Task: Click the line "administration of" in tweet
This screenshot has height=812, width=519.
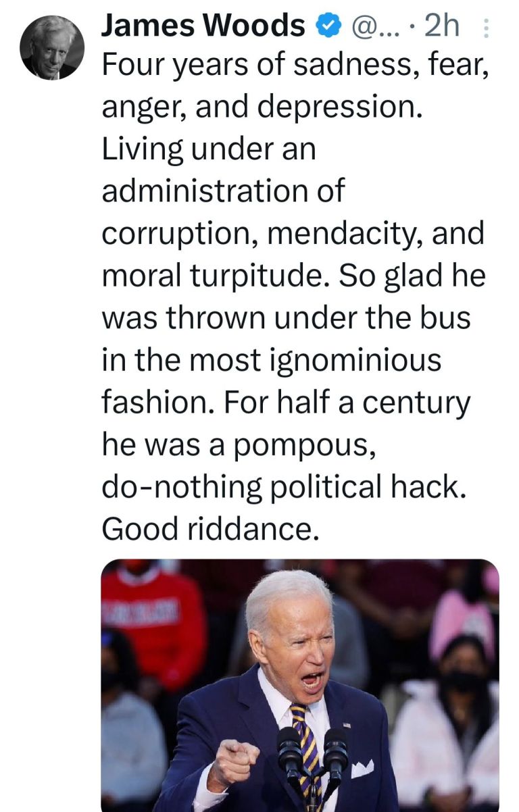Action: pos(223,191)
